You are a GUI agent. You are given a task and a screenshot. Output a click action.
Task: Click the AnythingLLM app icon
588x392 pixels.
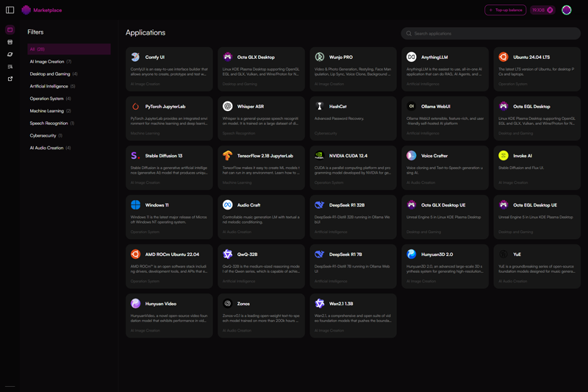click(x=412, y=57)
